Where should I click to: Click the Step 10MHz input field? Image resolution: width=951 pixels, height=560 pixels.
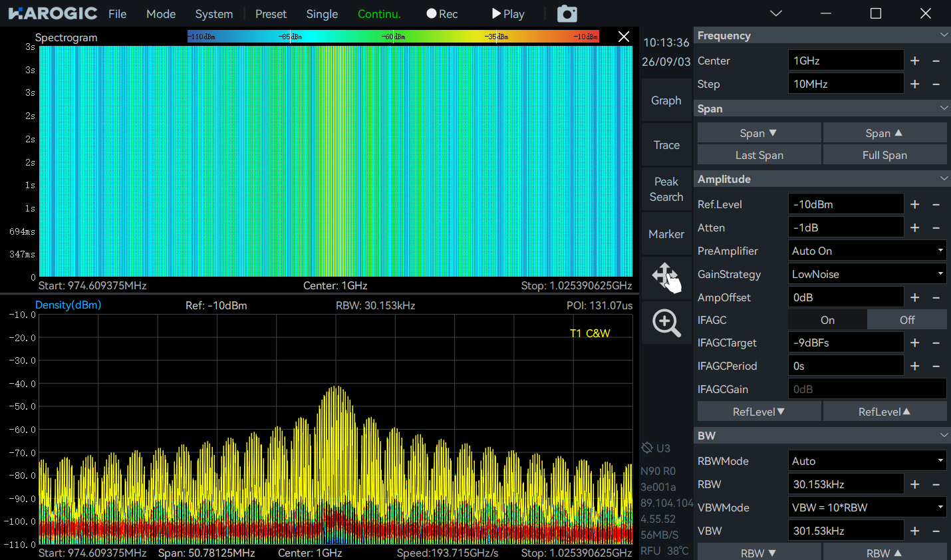[845, 84]
